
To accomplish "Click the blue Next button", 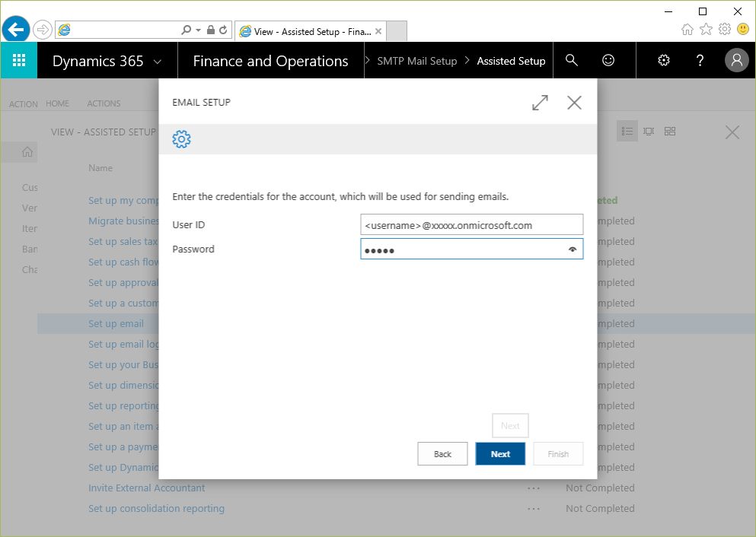I will 500,453.
